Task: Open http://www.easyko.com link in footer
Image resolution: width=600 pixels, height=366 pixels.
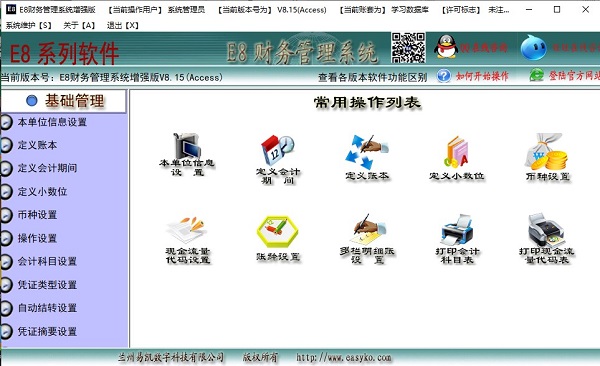Action: click(344, 358)
